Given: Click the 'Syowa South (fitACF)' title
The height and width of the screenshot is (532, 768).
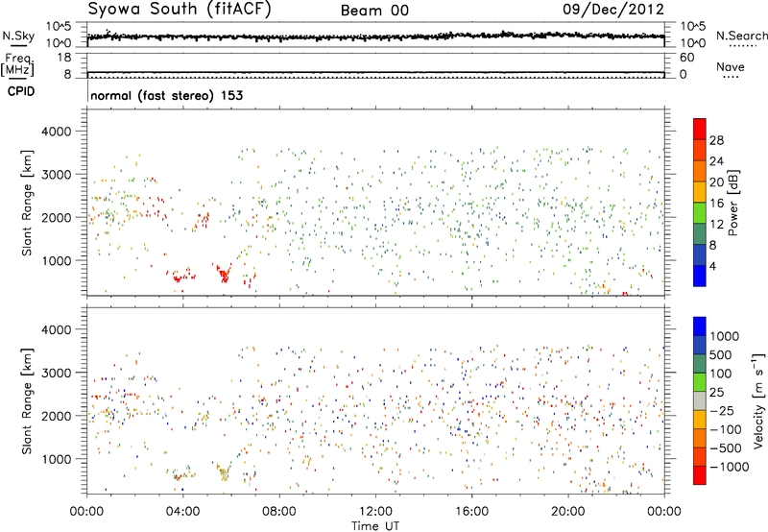Looking at the screenshot, I should pos(180,10).
